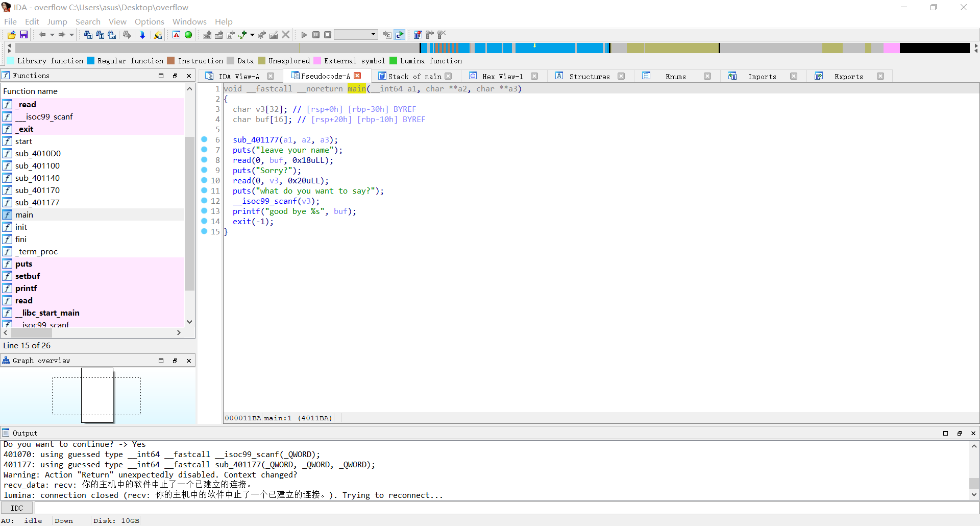The image size is (980, 526).
Task: Pause the debugger process
Action: tap(316, 35)
